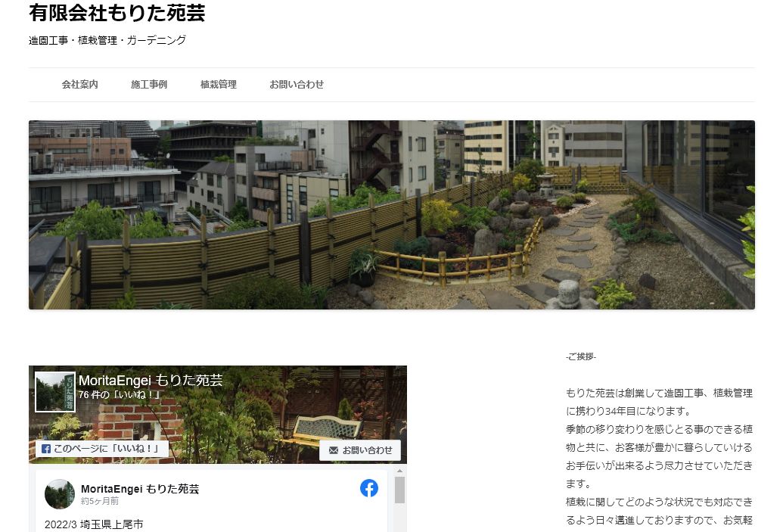Screen dimensions: 783x532
Task: Click the お問い合わせ button on Facebook widget
Action: (360, 450)
